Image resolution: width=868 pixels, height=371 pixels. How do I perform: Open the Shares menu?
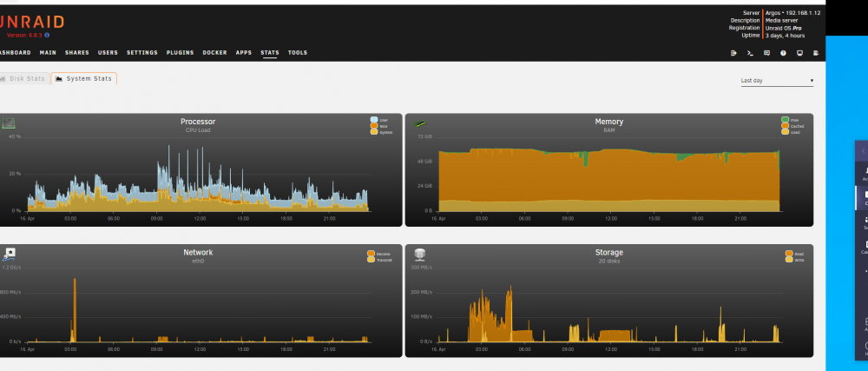click(77, 53)
